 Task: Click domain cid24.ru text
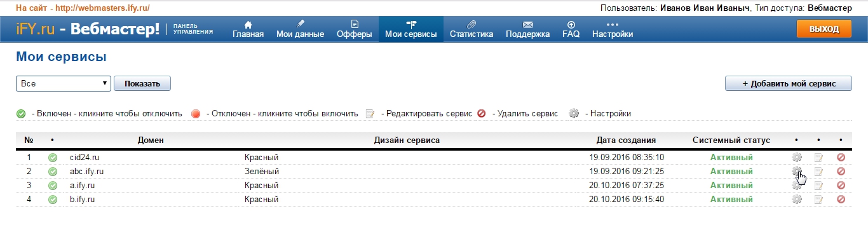[85, 157]
